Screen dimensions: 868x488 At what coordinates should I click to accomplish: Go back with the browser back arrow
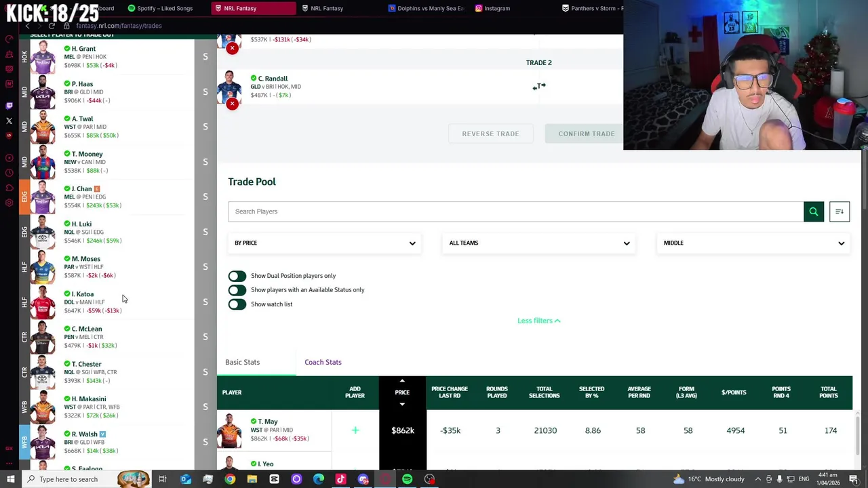[x=27, y=26]
